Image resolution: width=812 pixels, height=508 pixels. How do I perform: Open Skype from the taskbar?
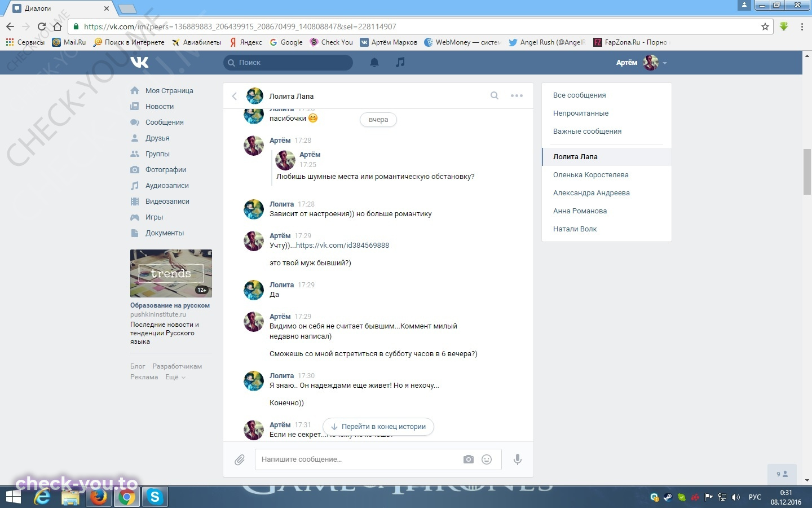[x=155, y=497]
